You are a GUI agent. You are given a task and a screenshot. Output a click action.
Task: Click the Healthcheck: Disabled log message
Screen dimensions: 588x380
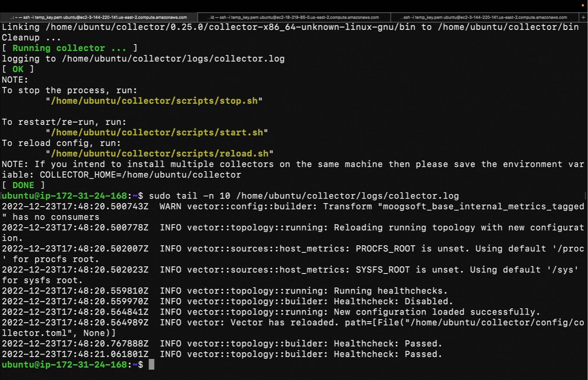(393, 302)
